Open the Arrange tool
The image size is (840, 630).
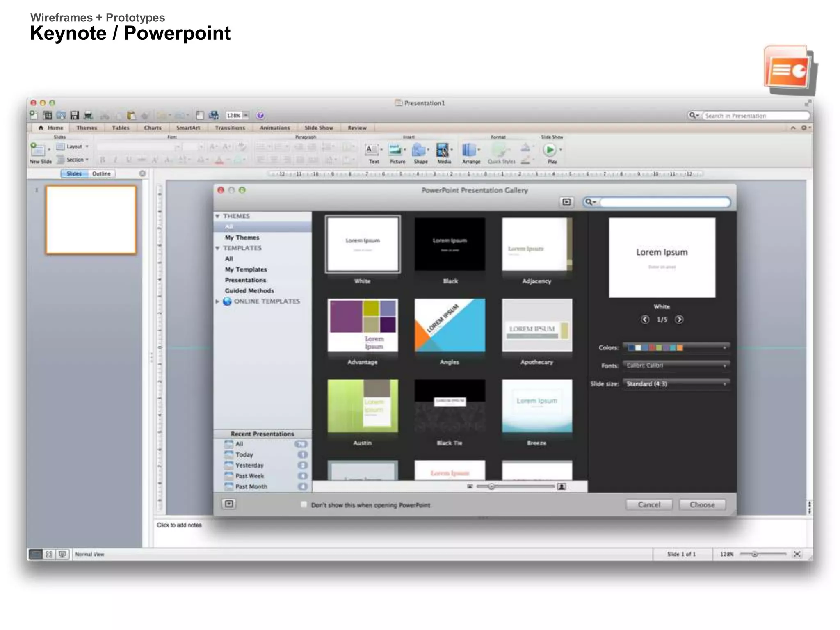click(471, 153)
